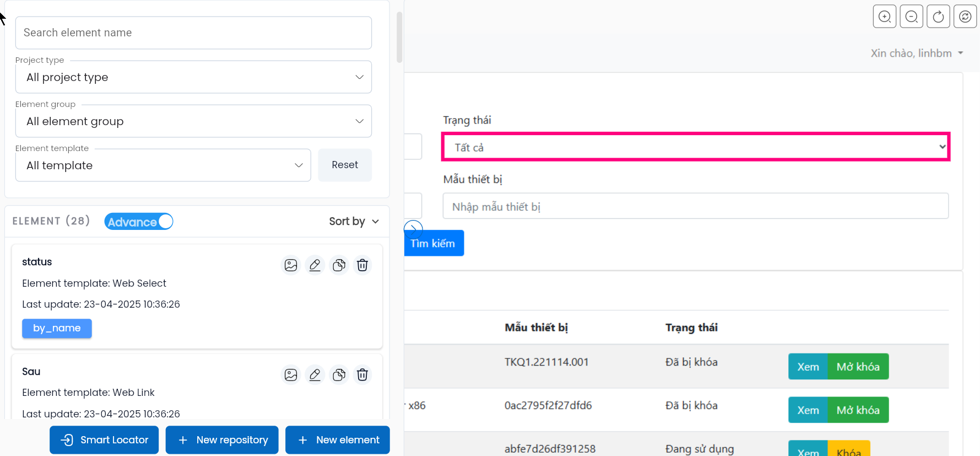This screenshot has width=980, height=456.
Task: Open the Trạng thái Tất cả select
Action: [x=696, y=147]
